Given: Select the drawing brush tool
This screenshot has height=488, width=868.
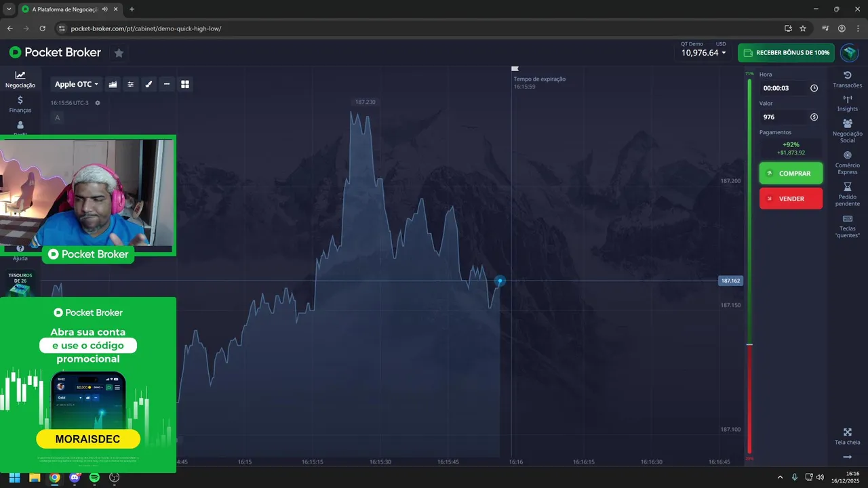Looking at the screenshot, I should 149,84.
